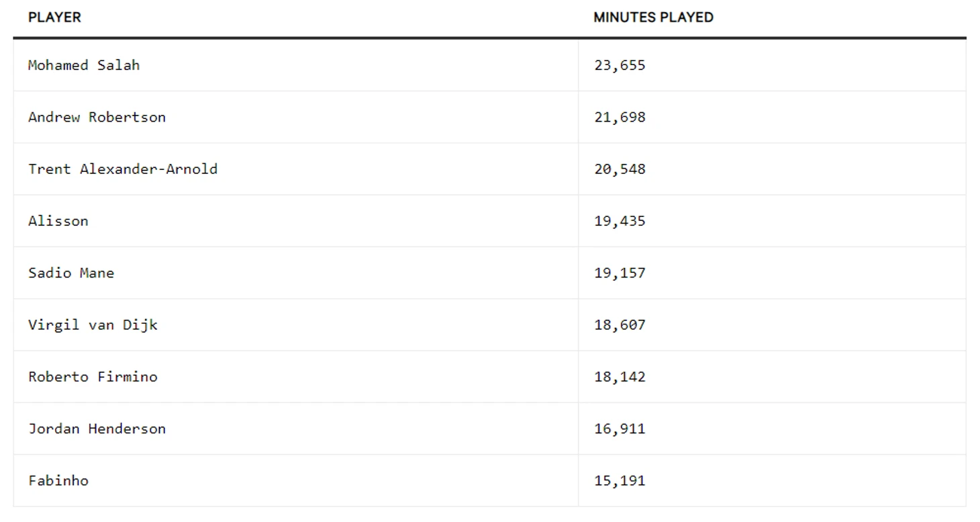Select the Andrew Robertson name cell

click(x=97, y=117)
